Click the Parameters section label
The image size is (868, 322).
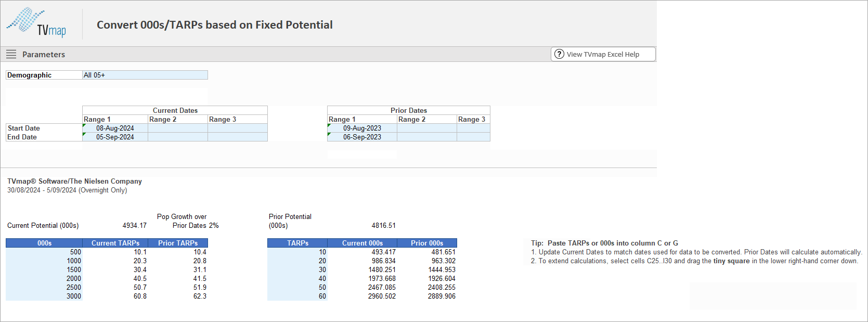tap(44, 54)
